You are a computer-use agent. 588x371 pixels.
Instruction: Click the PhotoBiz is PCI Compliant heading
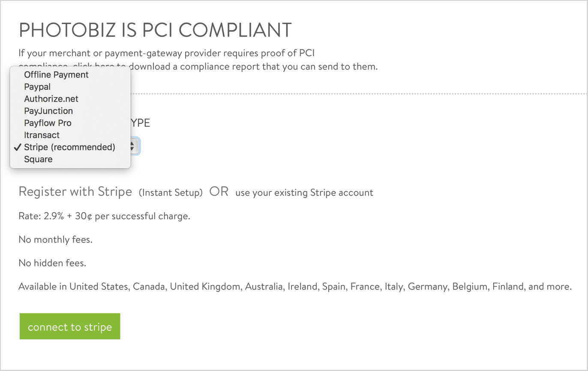coord(155,30)
